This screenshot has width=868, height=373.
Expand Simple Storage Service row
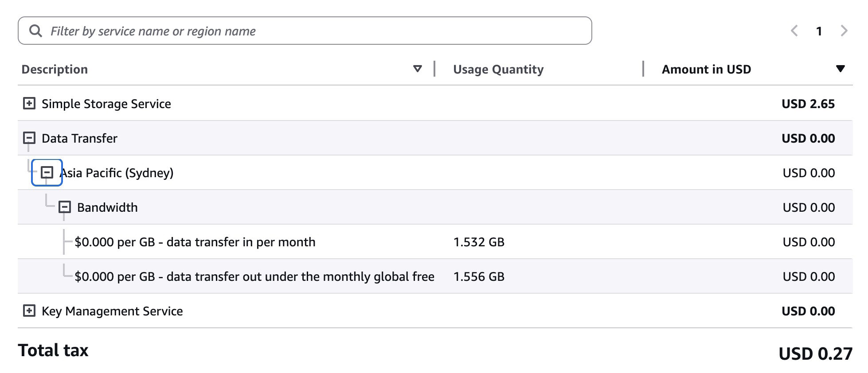pyautogui.click(x=29, y=104)
